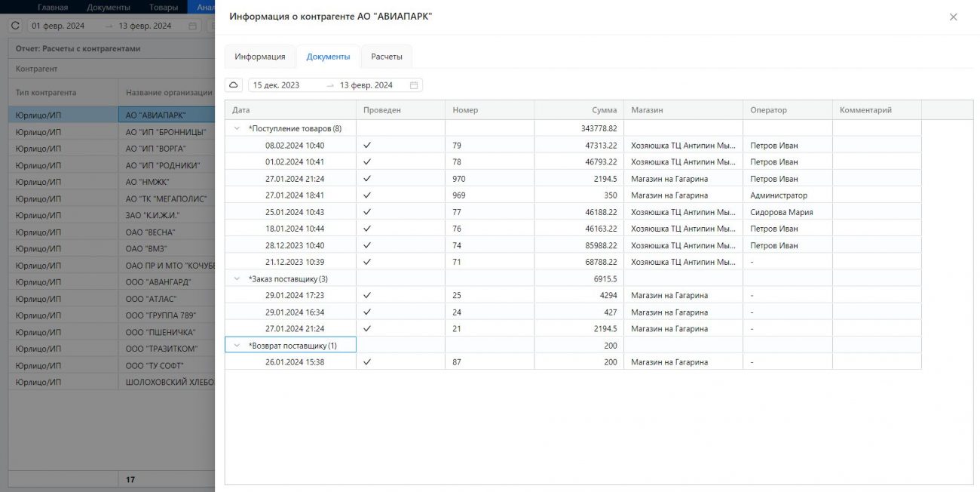This screenshot has height=492, width=980.
Task: Close the contractor information dialog
Action: [953, 17]
